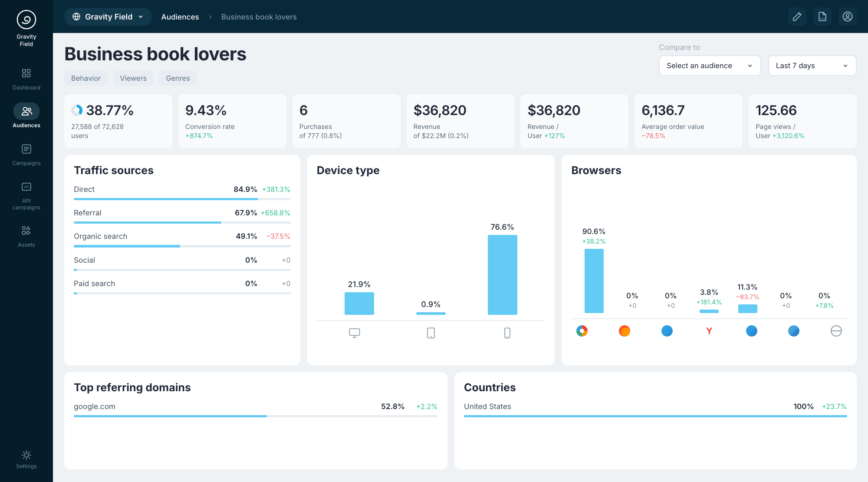Open the user account profile icon
The image size is (868, 482).
(848, 17)
